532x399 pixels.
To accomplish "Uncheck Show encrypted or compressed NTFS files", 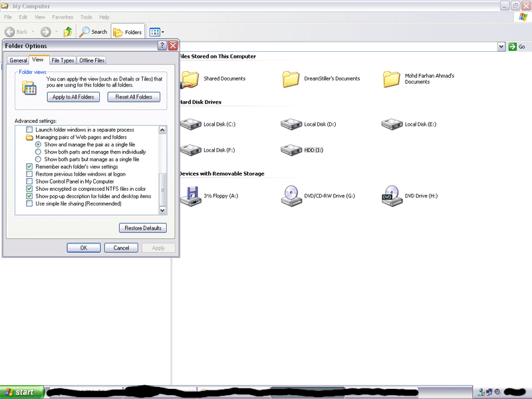I will pos(29,189).
